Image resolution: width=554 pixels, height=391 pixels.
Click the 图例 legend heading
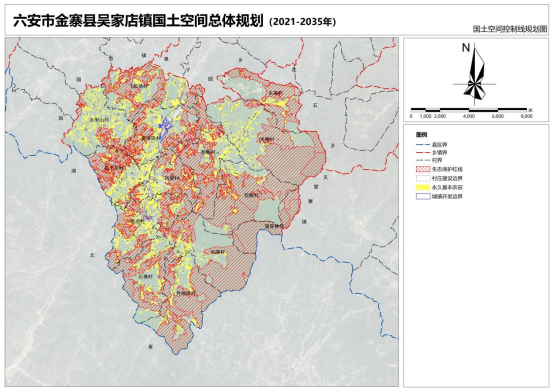(x=421, y=135)
